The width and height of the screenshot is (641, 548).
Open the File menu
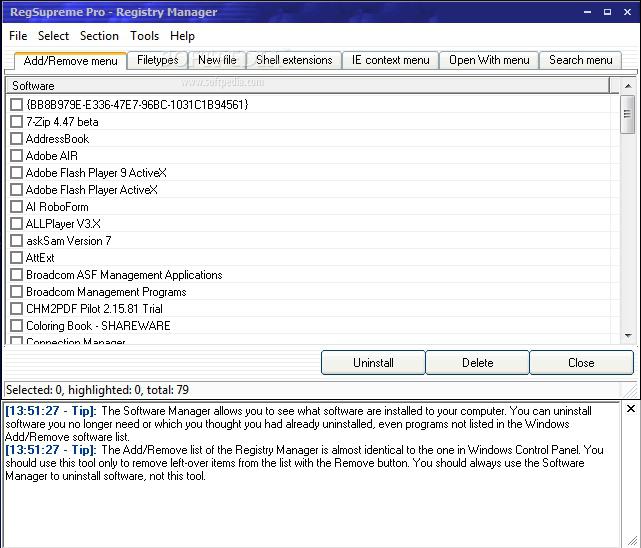tap(18, 36)
